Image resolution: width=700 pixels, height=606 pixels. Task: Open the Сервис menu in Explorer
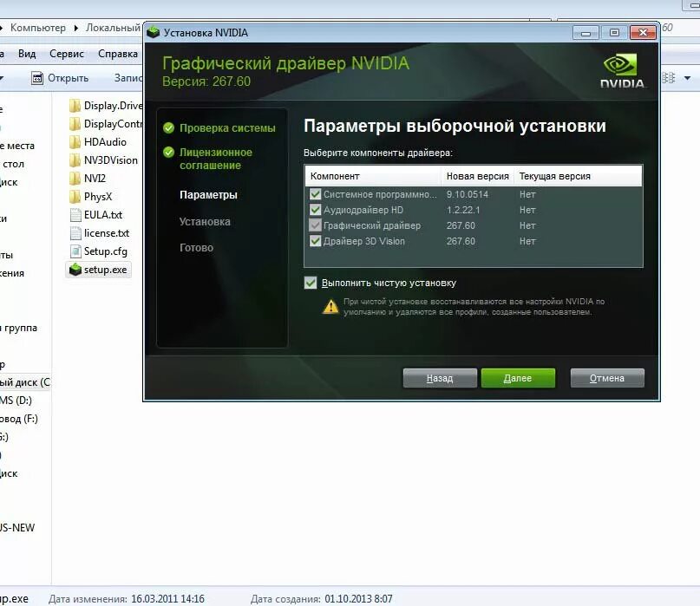point(67,54)
